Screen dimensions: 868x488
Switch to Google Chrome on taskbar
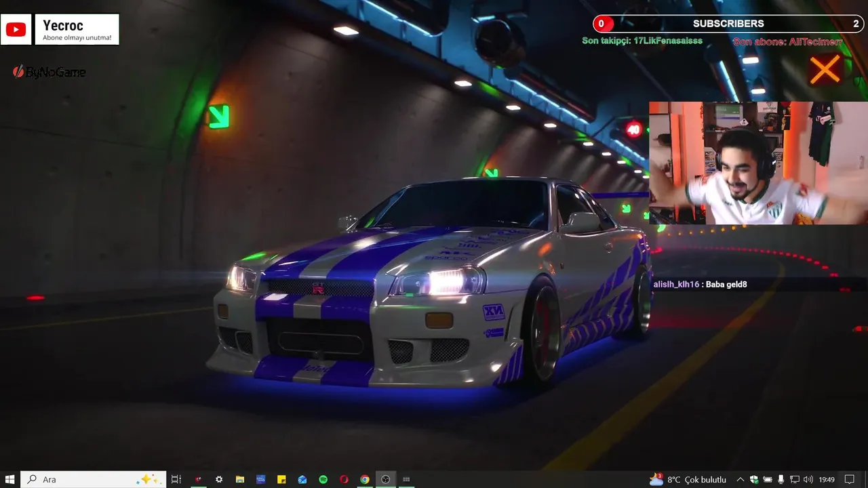365,479
